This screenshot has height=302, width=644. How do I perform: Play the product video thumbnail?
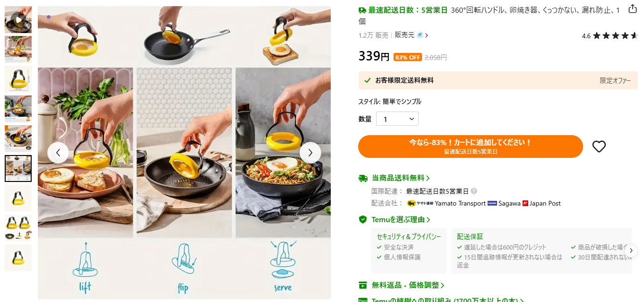[x=18, y=20]
